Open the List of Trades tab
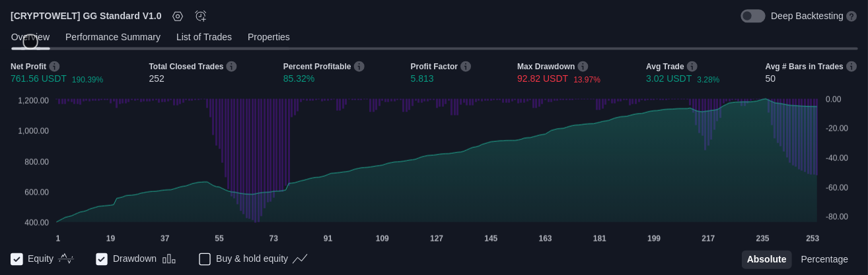Image resolution: width=868 pixels, height=275 pixels. (204, 37)
